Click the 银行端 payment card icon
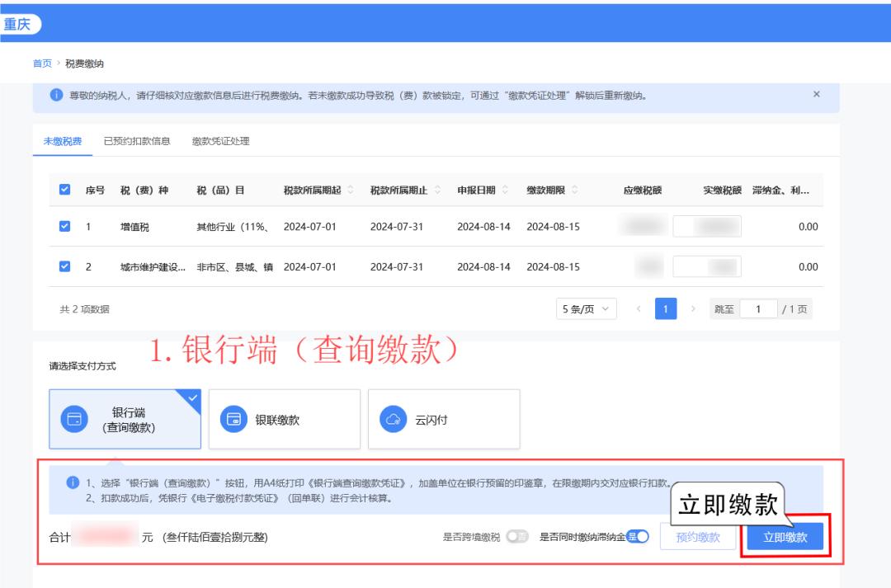Viewport: 891px width, 588px height. pos(73,419)
